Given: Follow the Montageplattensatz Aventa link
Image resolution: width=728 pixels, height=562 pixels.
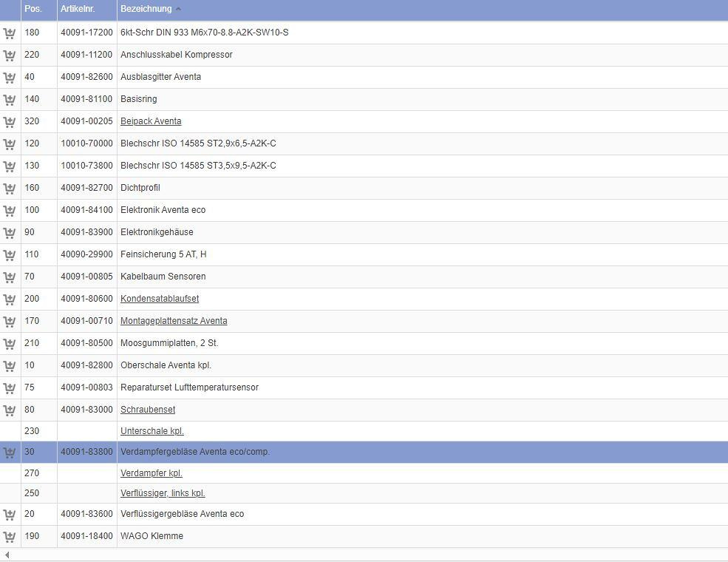Looking at the screenshot, I should 174,321.
